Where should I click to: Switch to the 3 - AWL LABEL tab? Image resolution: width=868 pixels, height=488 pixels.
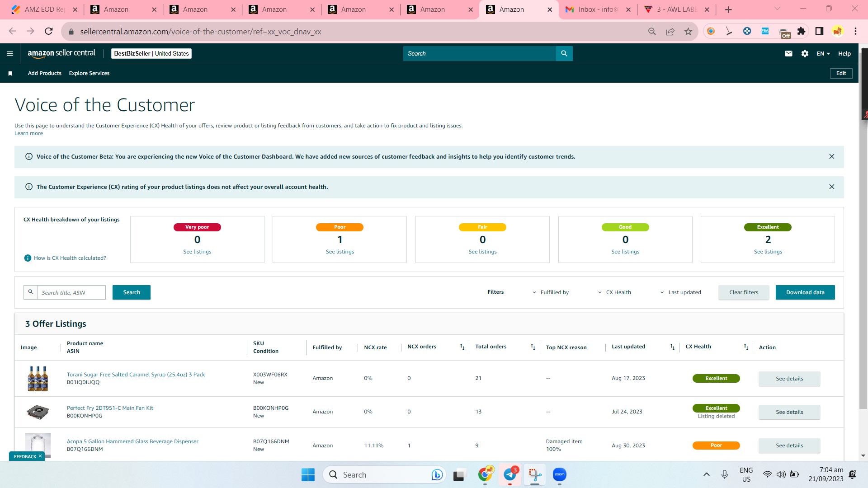click(677, 9)
